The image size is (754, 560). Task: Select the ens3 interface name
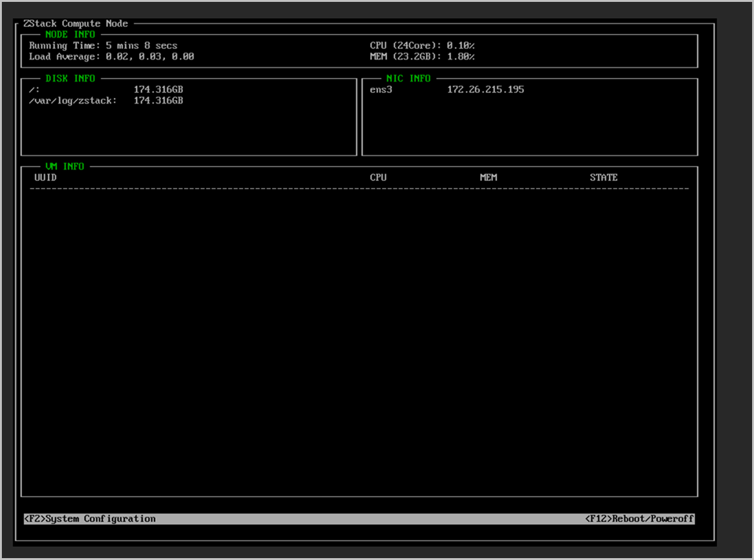[x=381, y=90]
